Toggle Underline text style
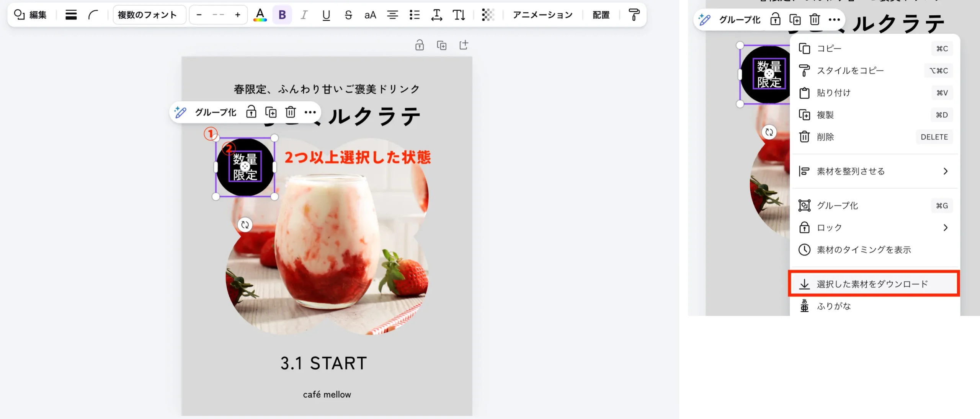This screenshot has width=980, height=419. (326, 15)
